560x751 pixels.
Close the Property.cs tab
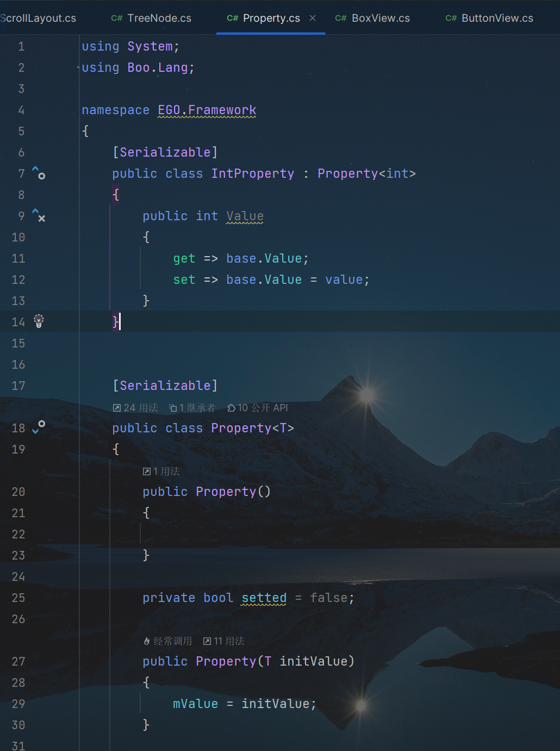tap(313, 18)
